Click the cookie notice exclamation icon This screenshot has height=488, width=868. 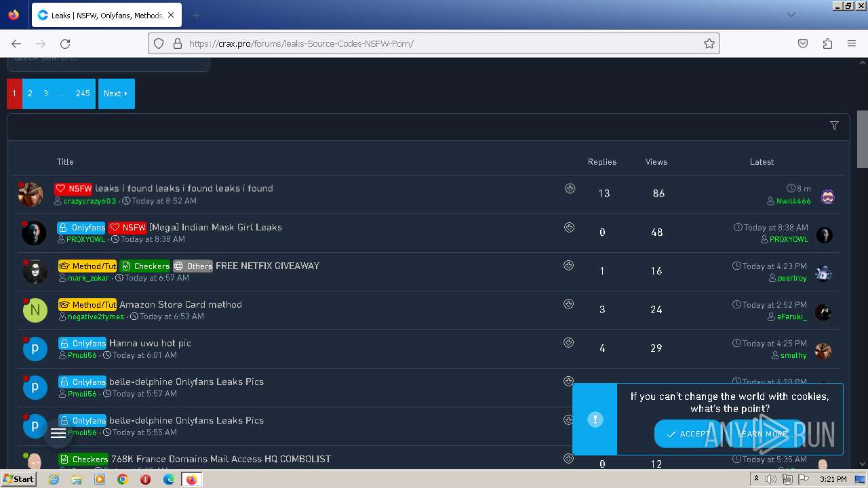595,420
